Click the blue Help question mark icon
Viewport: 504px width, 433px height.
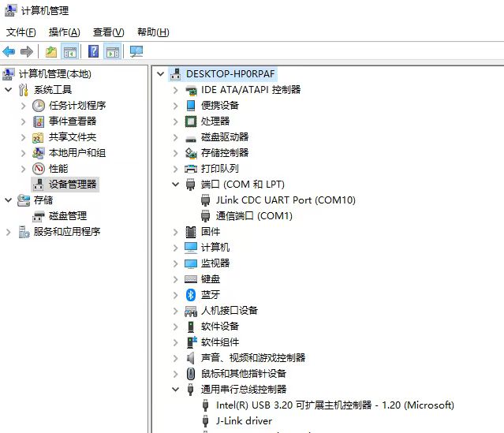94,51
